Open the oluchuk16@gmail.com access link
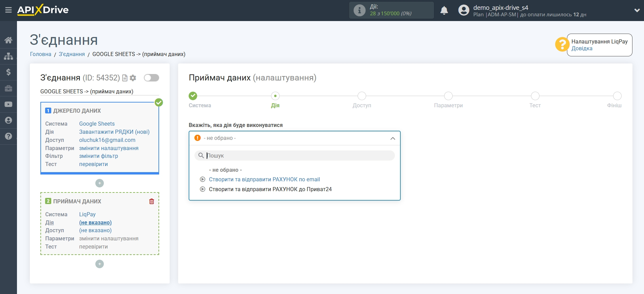644x294 pixels. click(x=107, y=140)
